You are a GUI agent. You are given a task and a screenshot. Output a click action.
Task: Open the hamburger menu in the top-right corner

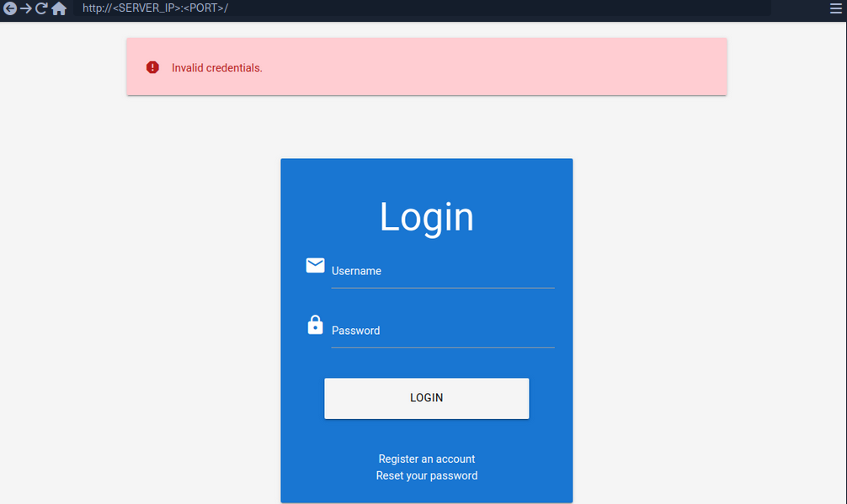[x=835, y=9]
